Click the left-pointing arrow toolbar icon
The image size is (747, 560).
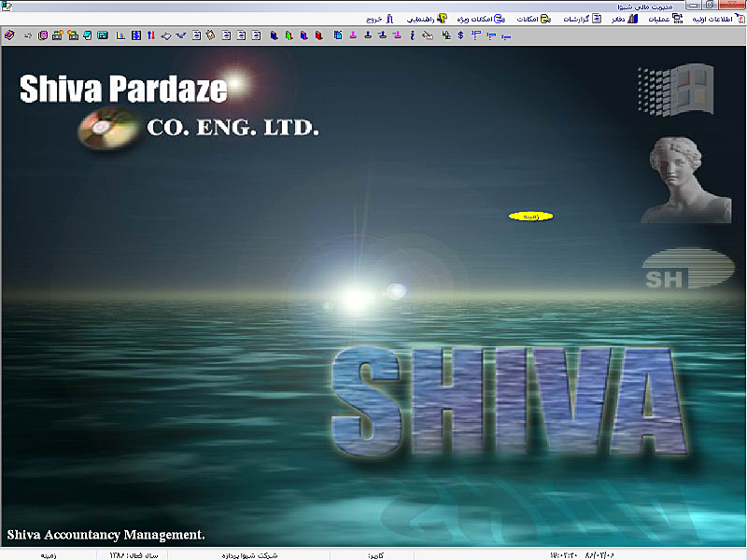(165, 35)
